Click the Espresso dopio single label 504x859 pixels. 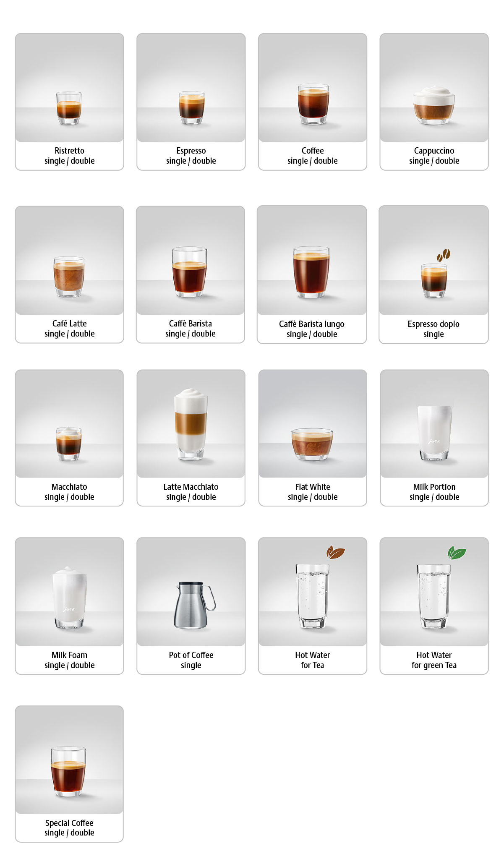pyautogui.click(x=433, y=329)
